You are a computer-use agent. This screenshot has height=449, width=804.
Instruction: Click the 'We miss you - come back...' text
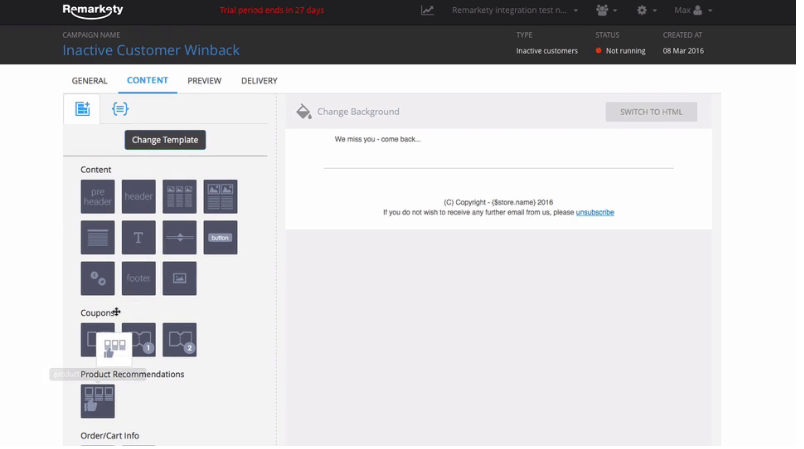tap(377, 139)
